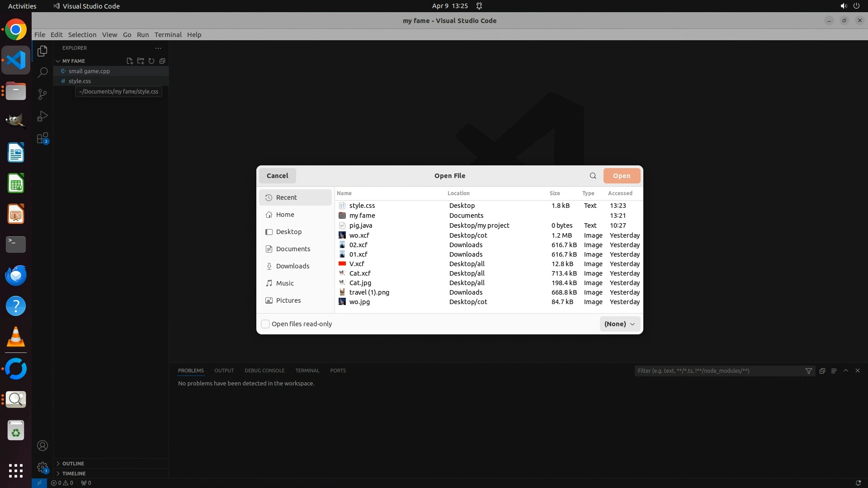Open the Source Control view
868x488 pixels.
[x=42, y=94]
